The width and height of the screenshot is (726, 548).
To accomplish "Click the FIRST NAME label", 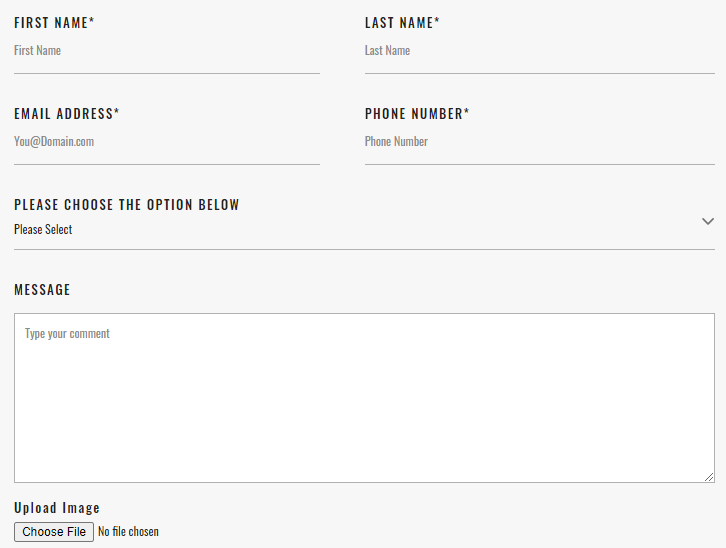I will (51, 23).
